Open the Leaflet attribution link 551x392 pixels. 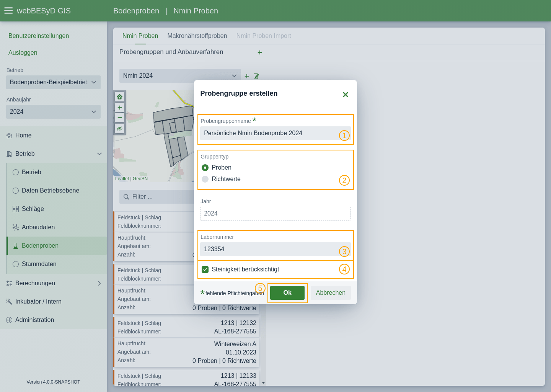122,179
